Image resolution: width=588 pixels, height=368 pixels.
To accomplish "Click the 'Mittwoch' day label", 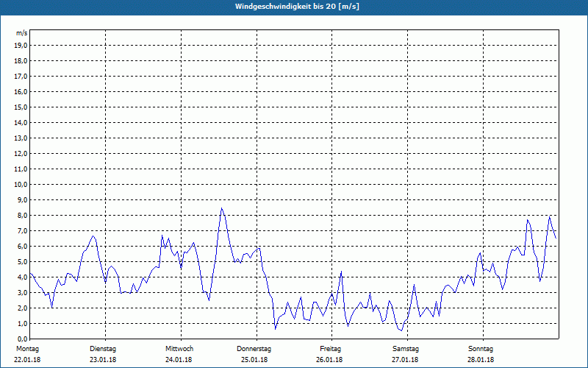I will click(179, 349).
